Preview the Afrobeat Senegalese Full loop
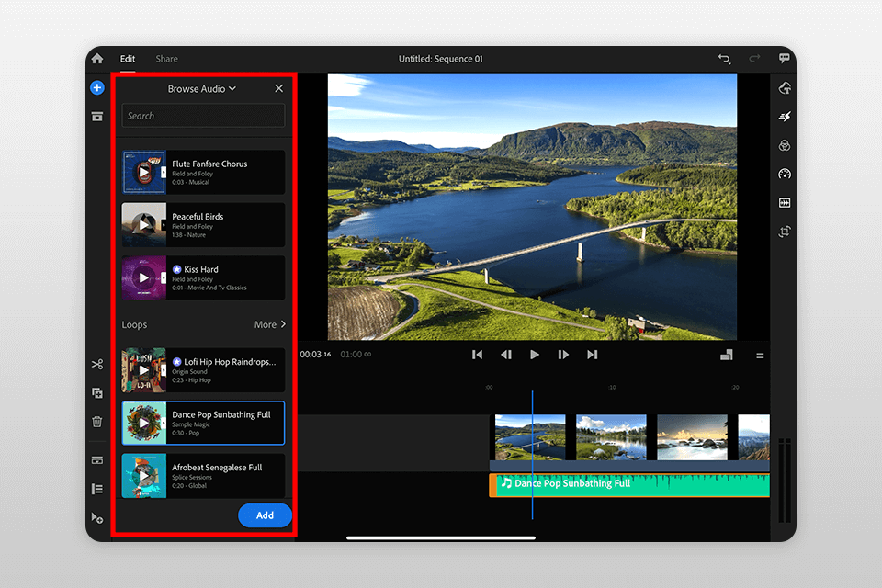This screenshot has width=882, height=588. (x=144, y=476)
